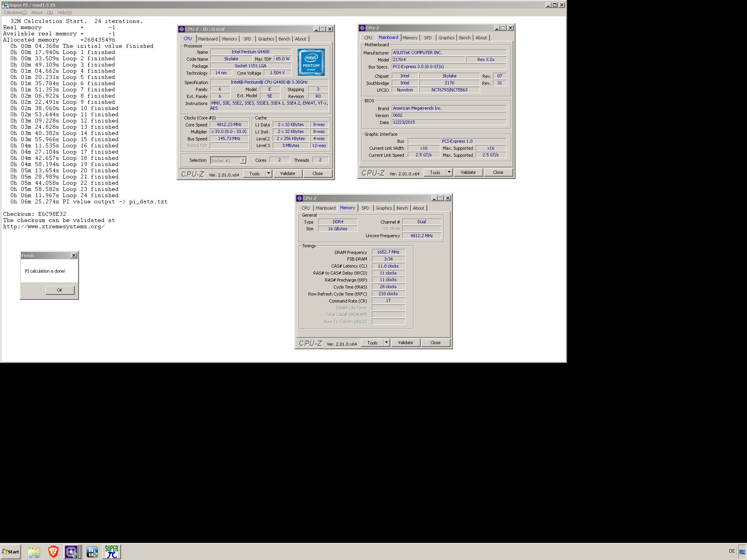Viewport: 747px width, 560px height.
Task: Click the CPU-Z Mainboard window title icon
Action: point(362,28)
